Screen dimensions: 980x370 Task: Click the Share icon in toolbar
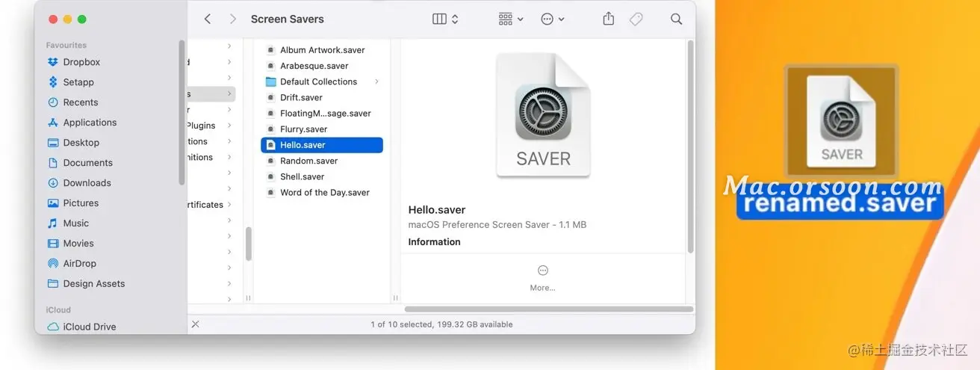tap(609, 19)
